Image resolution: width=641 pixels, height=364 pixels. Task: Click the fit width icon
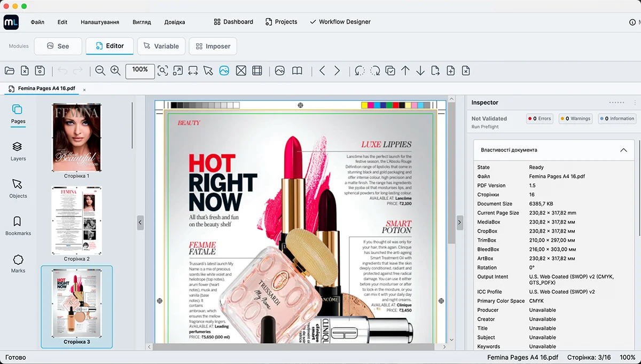click(193, 70)
